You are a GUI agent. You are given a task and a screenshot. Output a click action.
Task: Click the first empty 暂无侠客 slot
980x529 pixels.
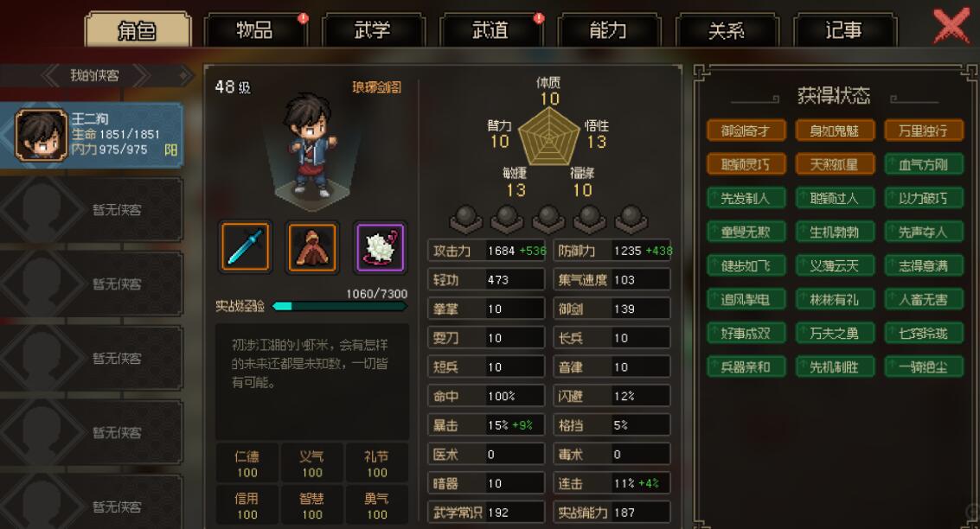click(92, 210)
